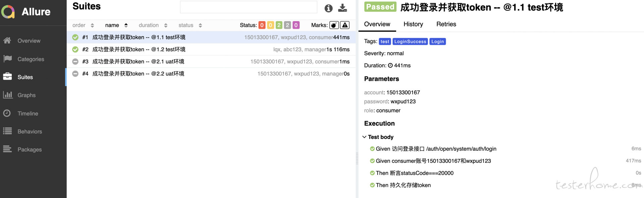Click the Allure title text

[x=36, y=12]
